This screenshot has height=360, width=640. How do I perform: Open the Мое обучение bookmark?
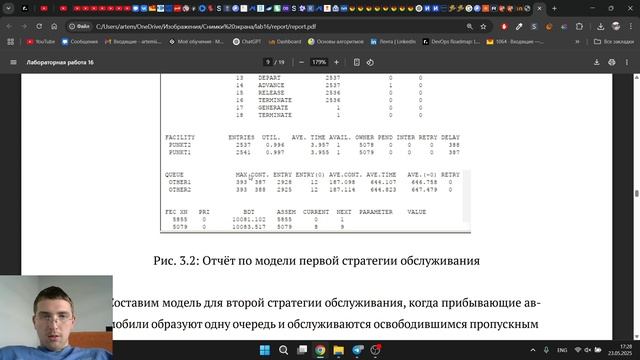[196, 42]
